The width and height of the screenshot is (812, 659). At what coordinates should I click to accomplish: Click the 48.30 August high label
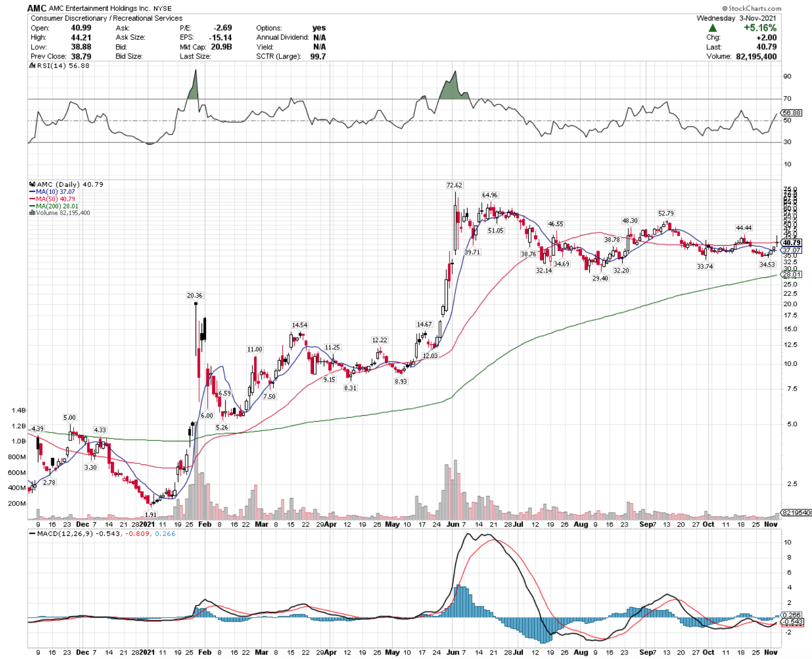(x=630, y=221)
